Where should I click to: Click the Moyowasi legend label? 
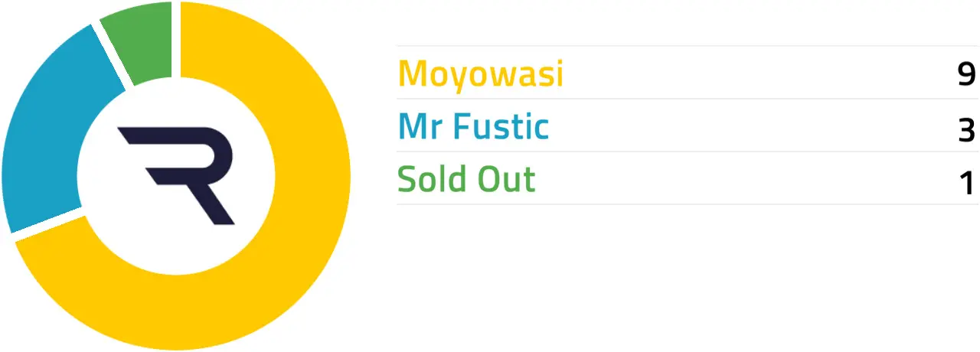[x=481, y=74]
